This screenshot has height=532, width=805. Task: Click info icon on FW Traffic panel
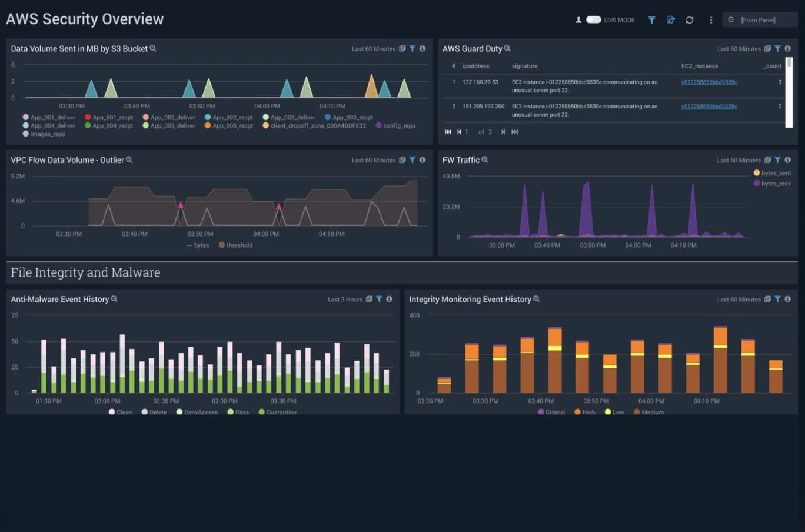(787, 160)
